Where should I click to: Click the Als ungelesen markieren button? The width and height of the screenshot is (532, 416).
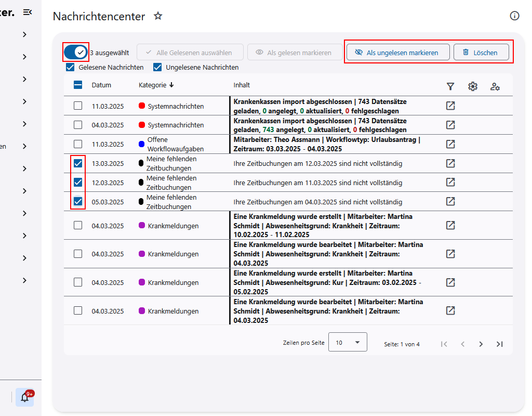pyautogui.click(x=397, y=53)
